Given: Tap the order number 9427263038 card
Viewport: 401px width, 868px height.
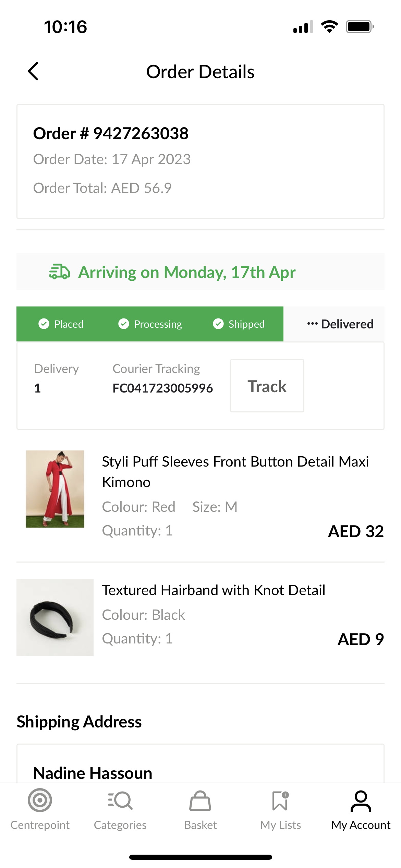Looking at the screenshot, I should coord(200,161).
